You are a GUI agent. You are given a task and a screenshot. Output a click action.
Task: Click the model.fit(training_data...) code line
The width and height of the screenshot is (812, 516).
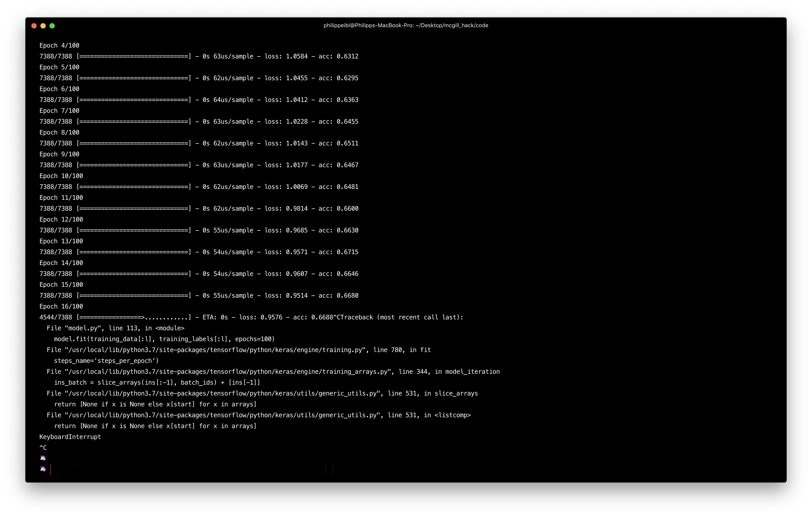(x=164, y=339)
